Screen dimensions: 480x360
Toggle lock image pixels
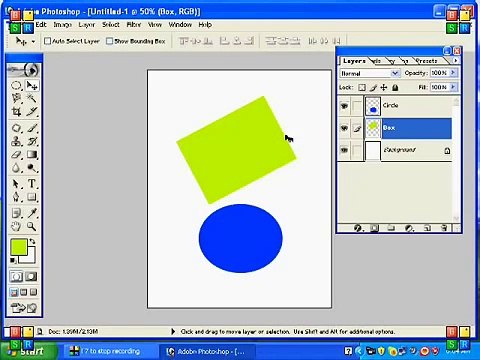[x=373, y=88]
